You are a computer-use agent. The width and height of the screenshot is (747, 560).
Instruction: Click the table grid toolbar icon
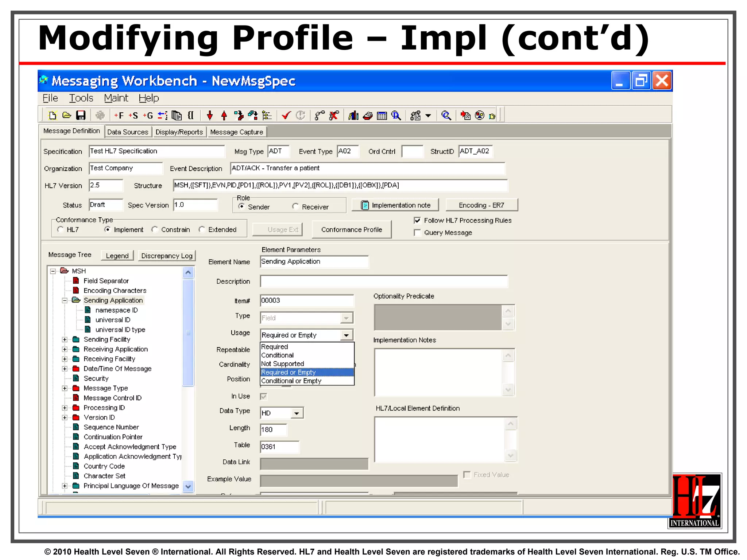(x=382, y=116)
